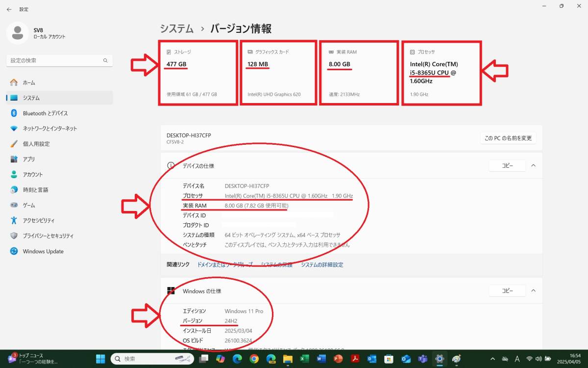This screenshot has width=588, height=368.
Task: Open Bluetooth とデバイス settings
Action: point(45,113)
